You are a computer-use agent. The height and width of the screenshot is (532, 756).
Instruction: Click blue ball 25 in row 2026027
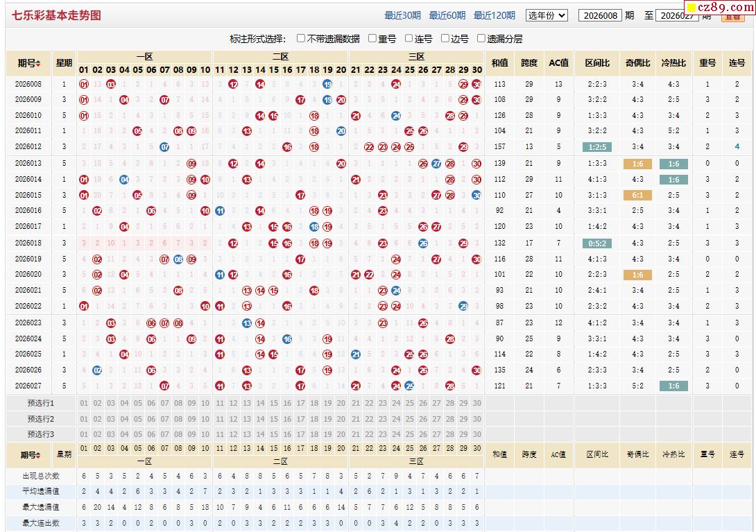409,386
